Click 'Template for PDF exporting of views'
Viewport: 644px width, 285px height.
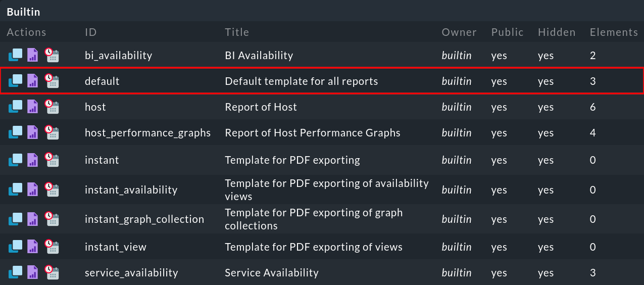(x=314, y=247)
